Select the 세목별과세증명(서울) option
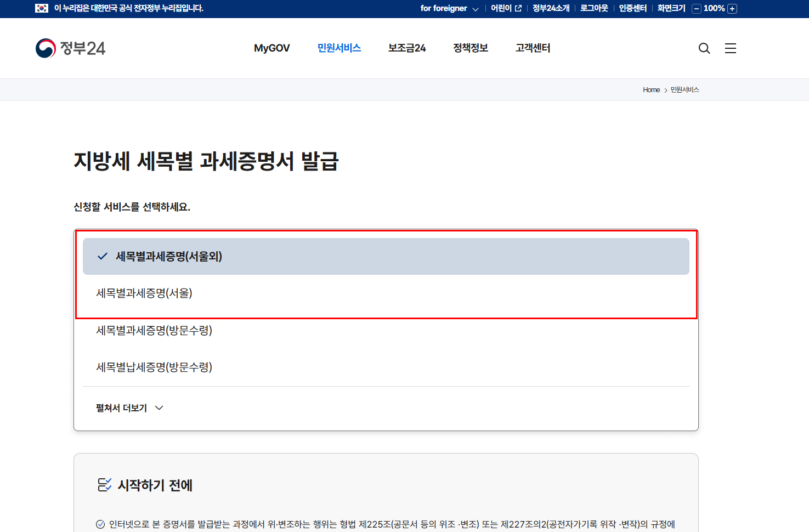The height and width of the screenshot is (532, 809). pyautogui.click(x=144, y=293)
